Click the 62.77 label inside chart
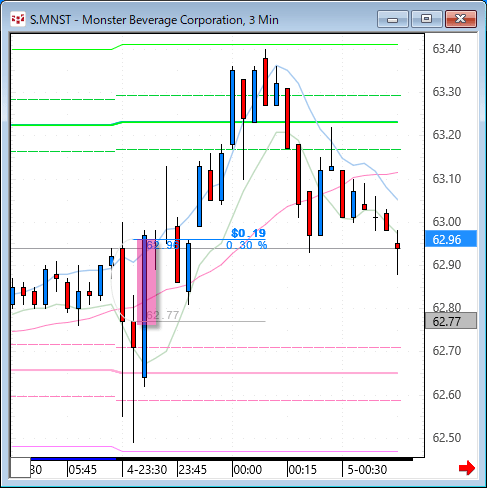The image size is (487, 488). [x=163, y=315]
